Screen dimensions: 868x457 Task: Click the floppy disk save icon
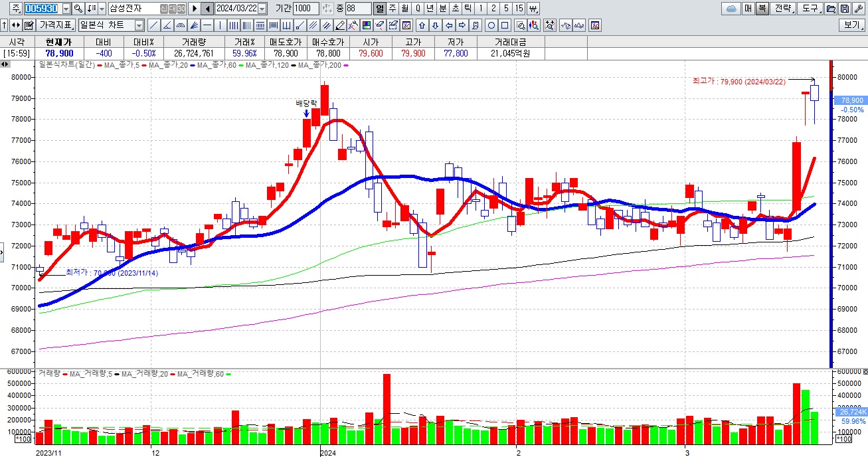tap(844, 9)
